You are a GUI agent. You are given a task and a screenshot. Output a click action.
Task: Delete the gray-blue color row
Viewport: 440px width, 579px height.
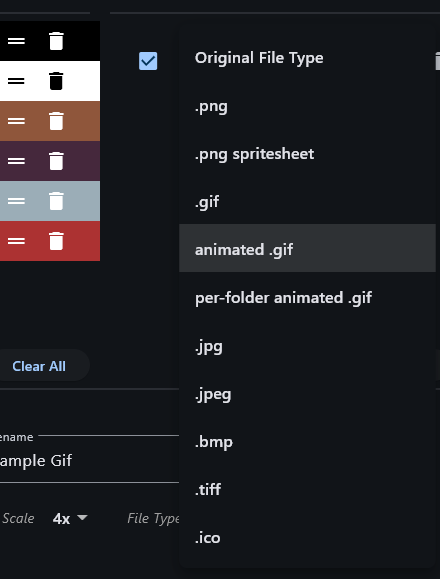point(56,201)
